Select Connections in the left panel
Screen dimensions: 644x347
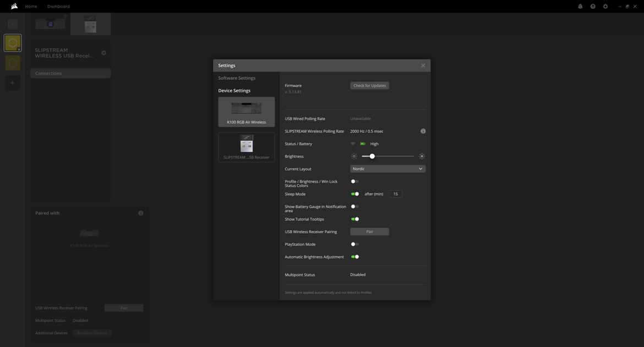[70, 74]
